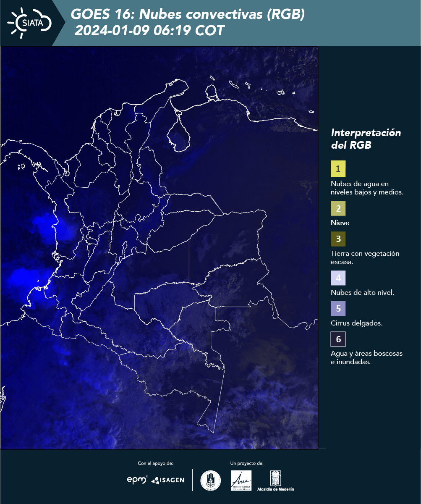Click the ISAGEN logo in footer
This screenshot has height=504, width=421.
point(167,480)
